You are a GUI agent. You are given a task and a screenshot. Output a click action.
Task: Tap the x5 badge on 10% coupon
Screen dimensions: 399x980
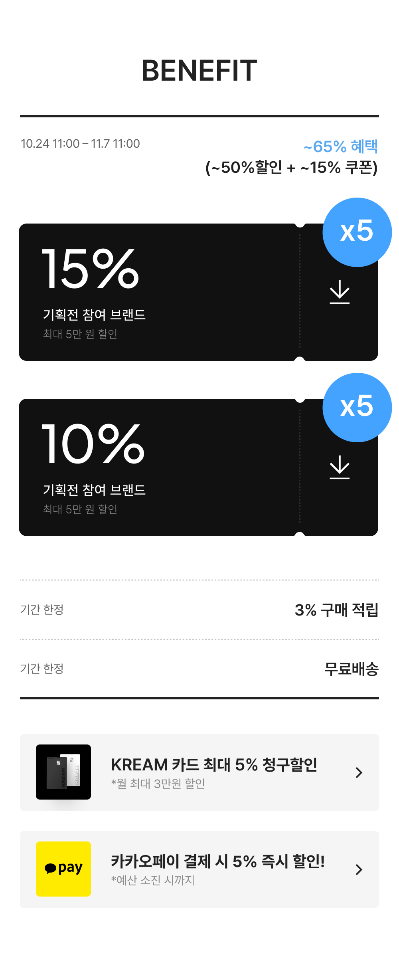(x=357, y=407)
